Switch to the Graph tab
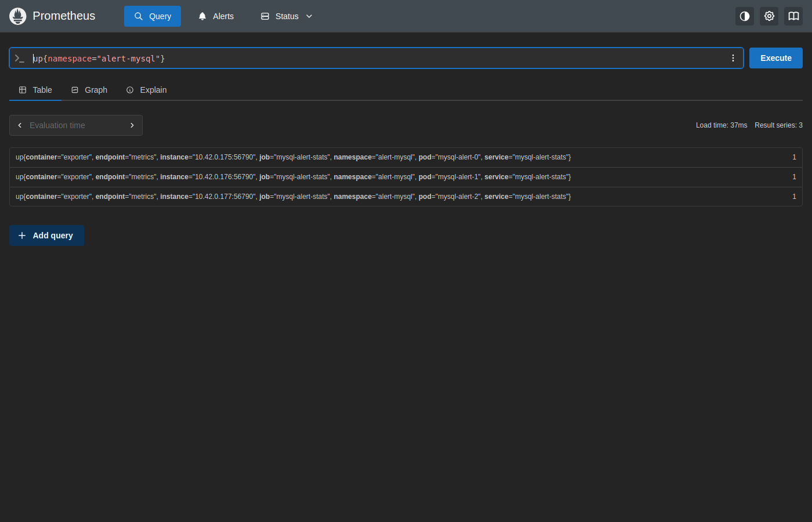 tap(89, 90)
